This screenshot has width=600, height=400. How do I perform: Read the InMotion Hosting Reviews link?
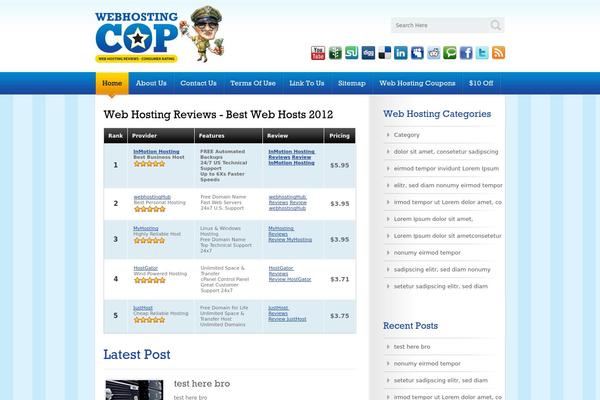(291, 154)
